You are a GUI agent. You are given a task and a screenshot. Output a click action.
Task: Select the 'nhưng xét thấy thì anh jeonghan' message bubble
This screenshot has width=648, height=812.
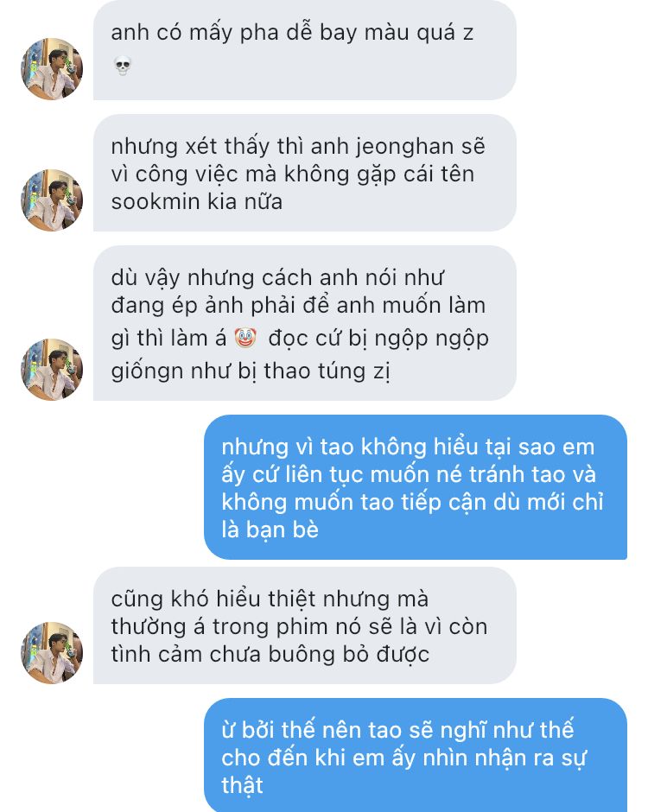[305, 173]
